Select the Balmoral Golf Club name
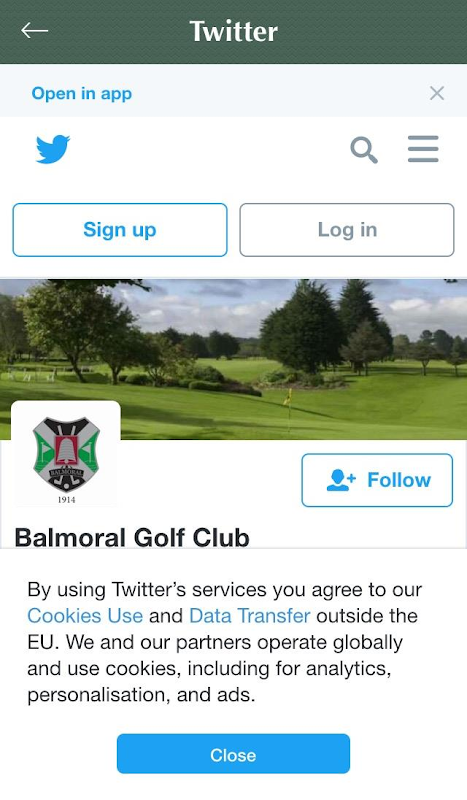467x800 pixels. point(132,538)
